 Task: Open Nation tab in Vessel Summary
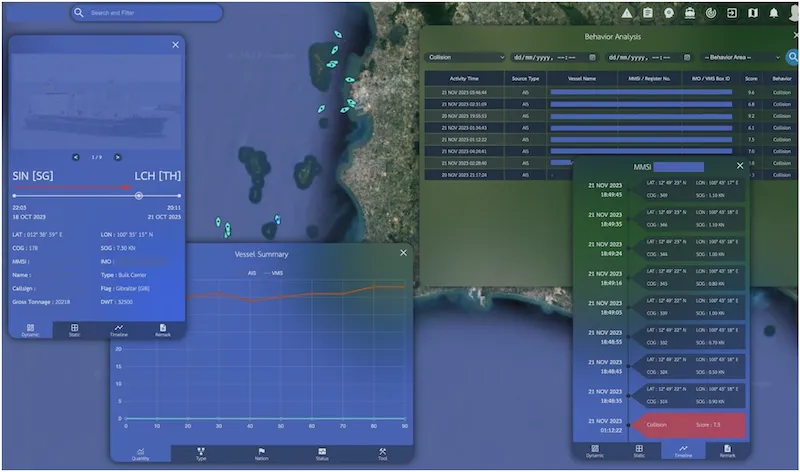261,454
